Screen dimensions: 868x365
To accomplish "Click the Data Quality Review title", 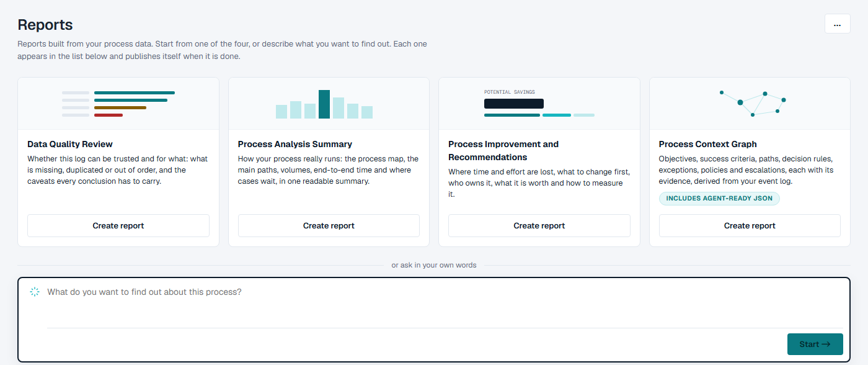I will 70,144.
